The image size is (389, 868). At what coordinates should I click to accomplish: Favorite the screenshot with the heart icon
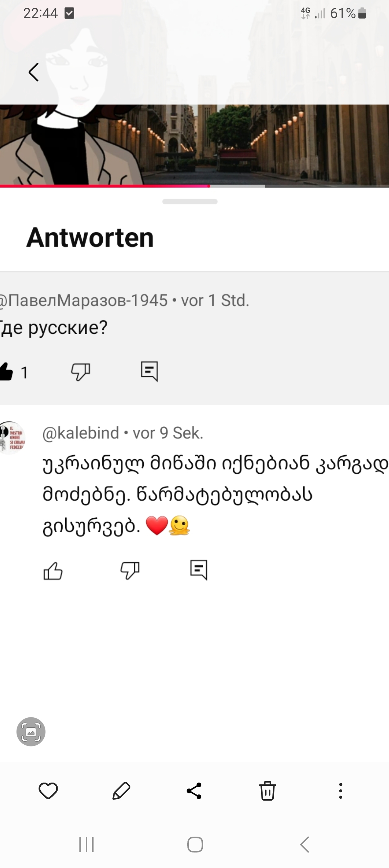(48, 791)
